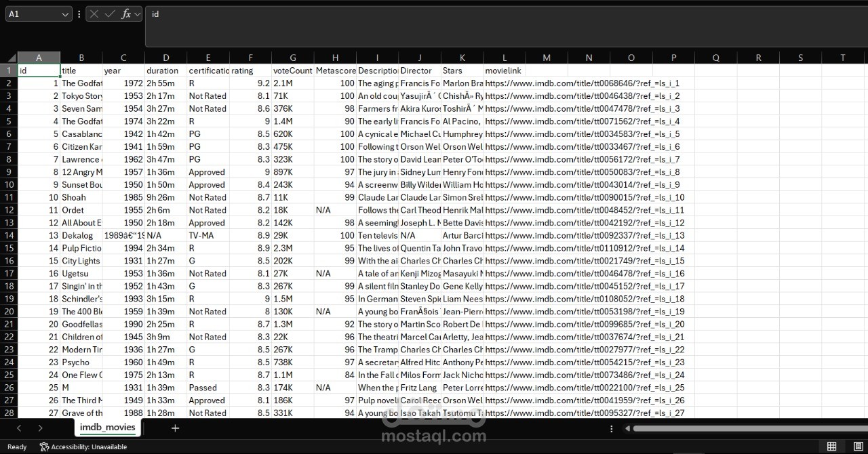Click the 9.2 rating cell
Screen dimensions: 868x454
pos(250,83)
